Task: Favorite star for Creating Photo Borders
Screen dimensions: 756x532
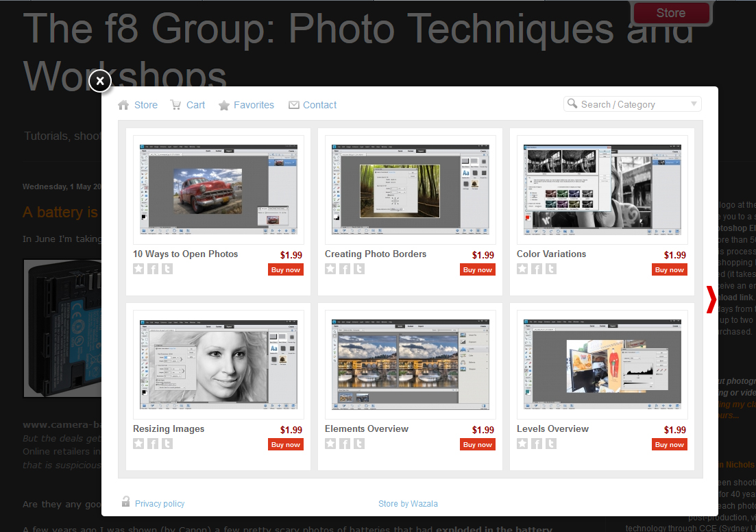Action: [x=330, y=269]
